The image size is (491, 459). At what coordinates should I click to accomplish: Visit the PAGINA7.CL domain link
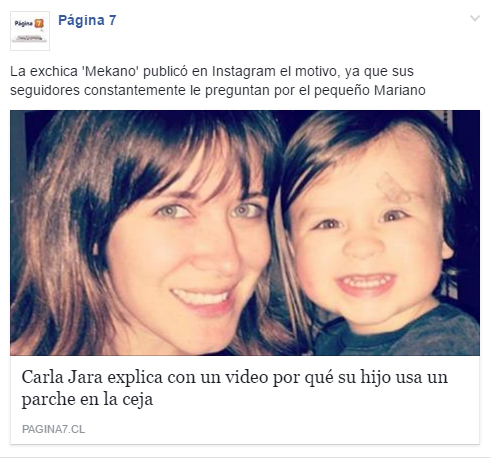pyautogui.click(x=53, y=429)
